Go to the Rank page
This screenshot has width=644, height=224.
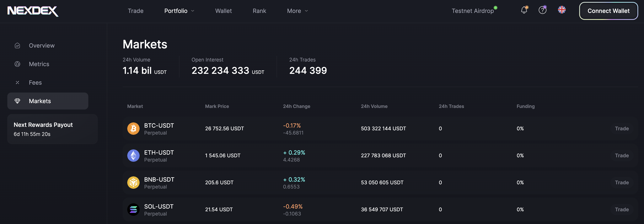click(x=259, y=11)
